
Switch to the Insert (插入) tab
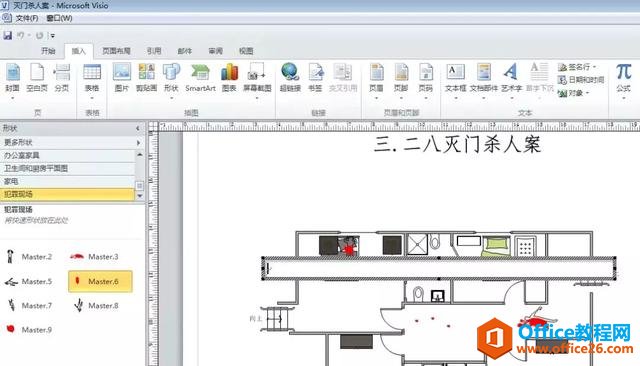(x=79, y=51)
